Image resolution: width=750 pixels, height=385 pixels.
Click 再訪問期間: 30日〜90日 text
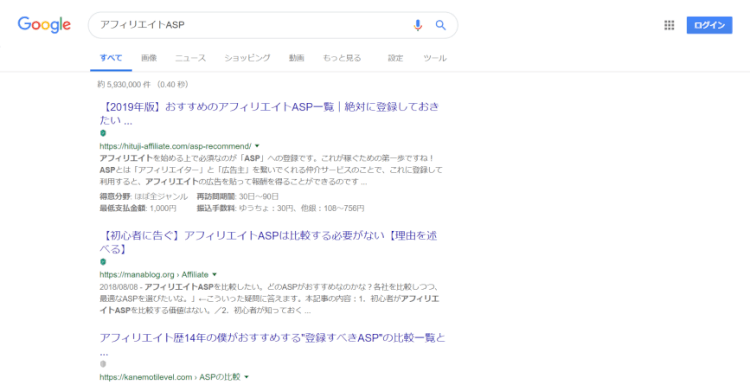pyautogui.click(x=237, y=196)
